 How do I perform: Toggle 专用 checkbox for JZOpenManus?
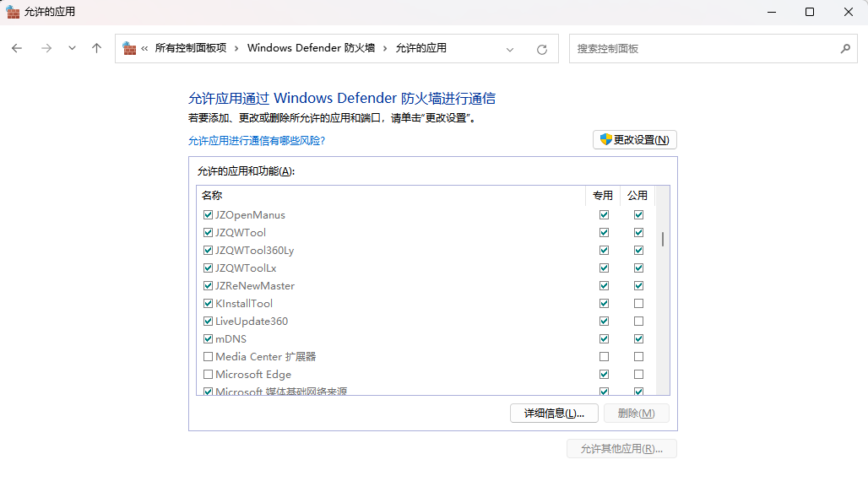(604, 214)
